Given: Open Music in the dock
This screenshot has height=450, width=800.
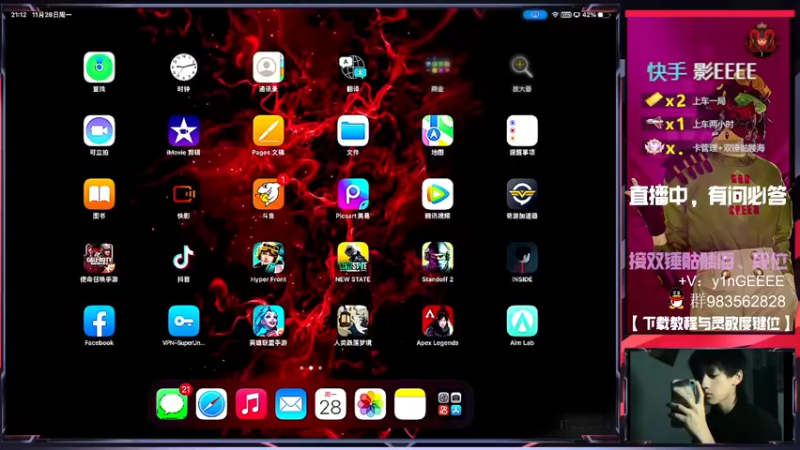Looking at the screenshot, I should [x=251, y=404].
